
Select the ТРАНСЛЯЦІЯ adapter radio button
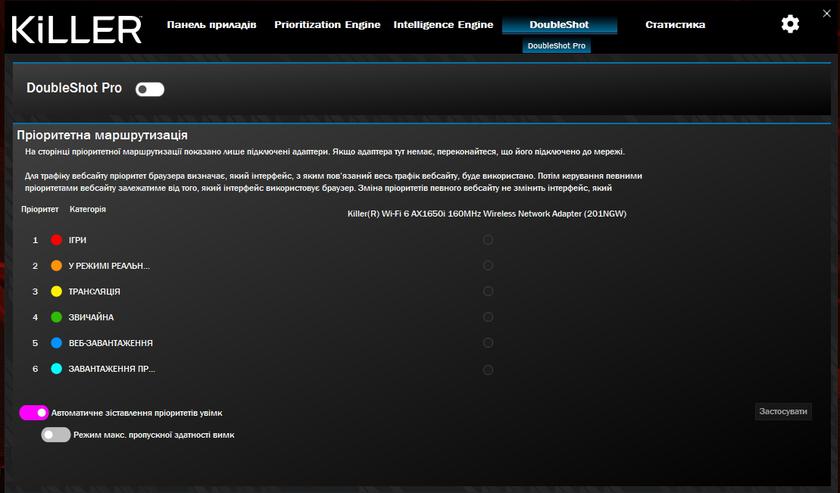coord(488,292)
